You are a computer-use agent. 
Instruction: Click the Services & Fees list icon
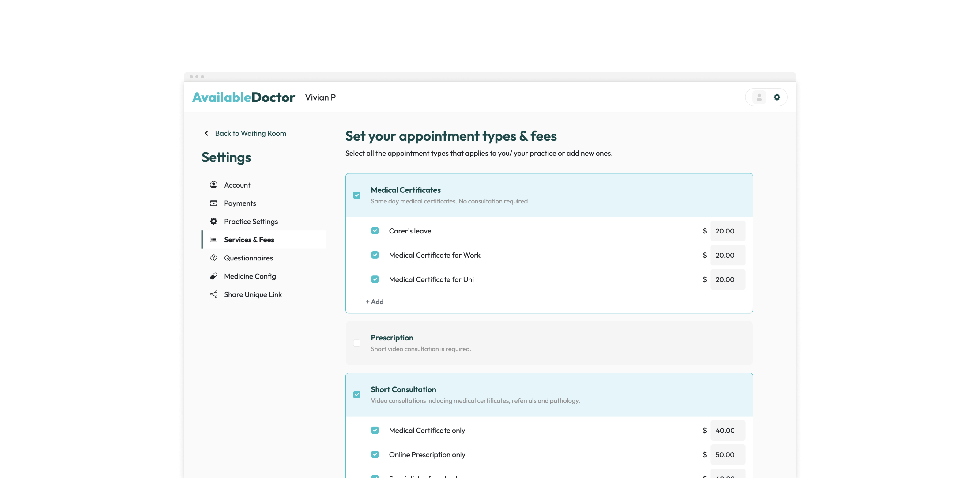[x=213, y=240]
